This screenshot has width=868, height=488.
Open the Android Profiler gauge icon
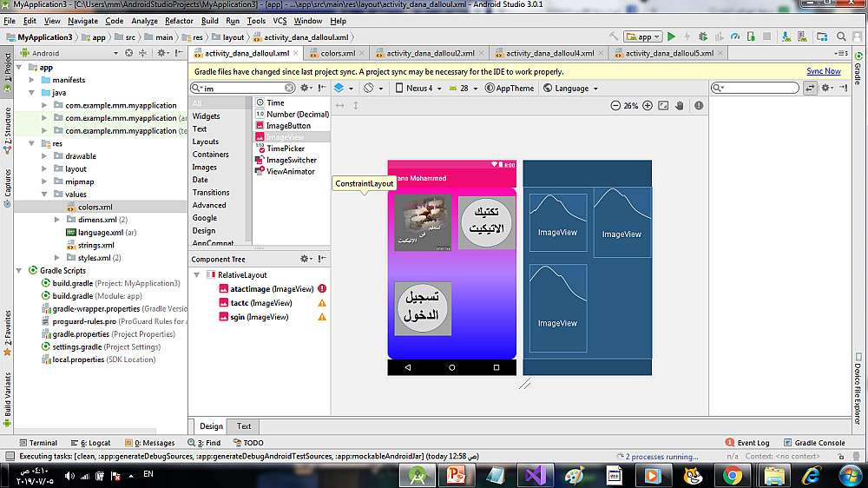pyautogui.click(x=734, y=36)
